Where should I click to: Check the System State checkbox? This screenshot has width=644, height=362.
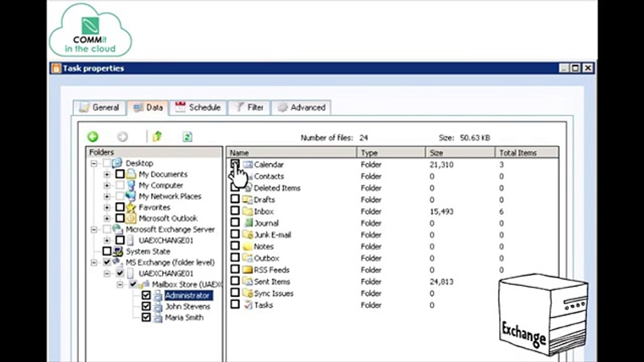(x=107, y=251)
